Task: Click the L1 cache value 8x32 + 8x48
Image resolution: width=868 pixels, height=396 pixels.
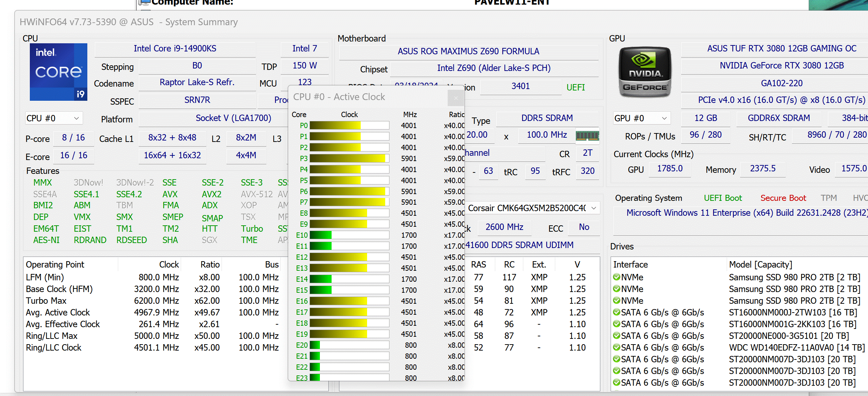Action: point(172,138)
